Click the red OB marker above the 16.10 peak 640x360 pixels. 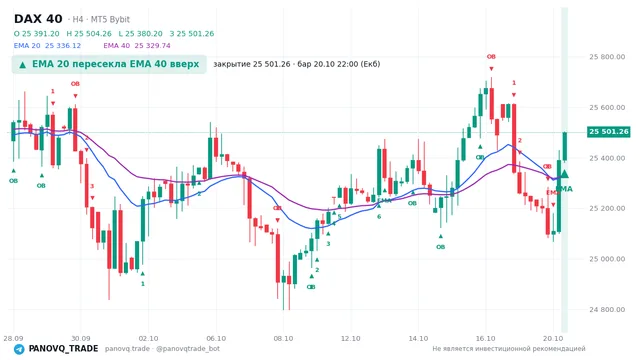coord(491,57)
